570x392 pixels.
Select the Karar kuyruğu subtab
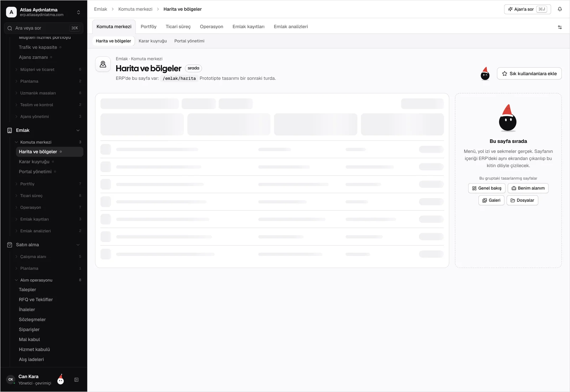click(x=153, y=41)
